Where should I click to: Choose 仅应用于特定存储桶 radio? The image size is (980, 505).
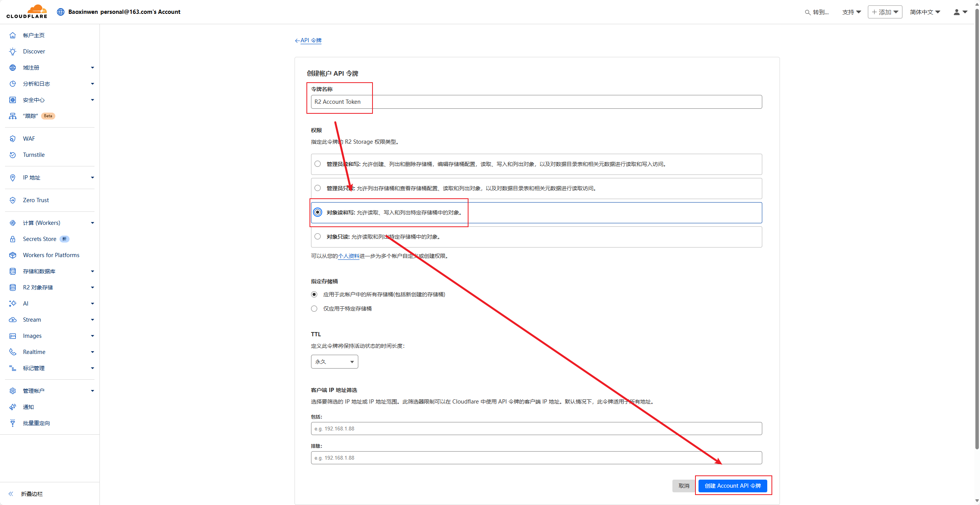tap(314, 309)
